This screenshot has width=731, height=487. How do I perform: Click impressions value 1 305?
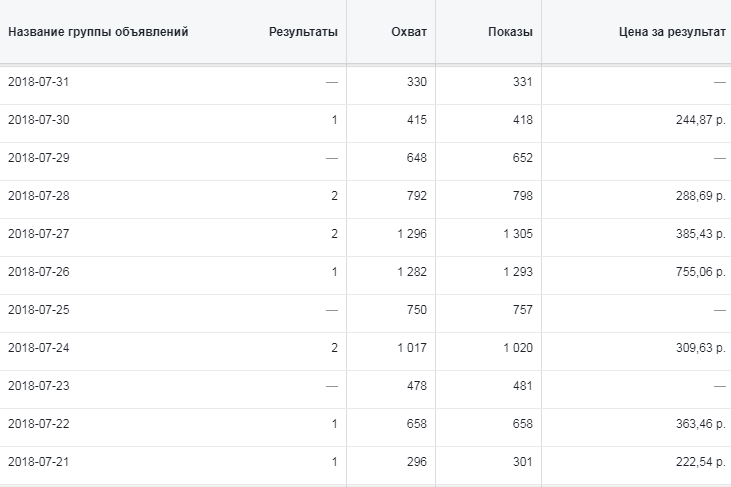coord(518,234)
